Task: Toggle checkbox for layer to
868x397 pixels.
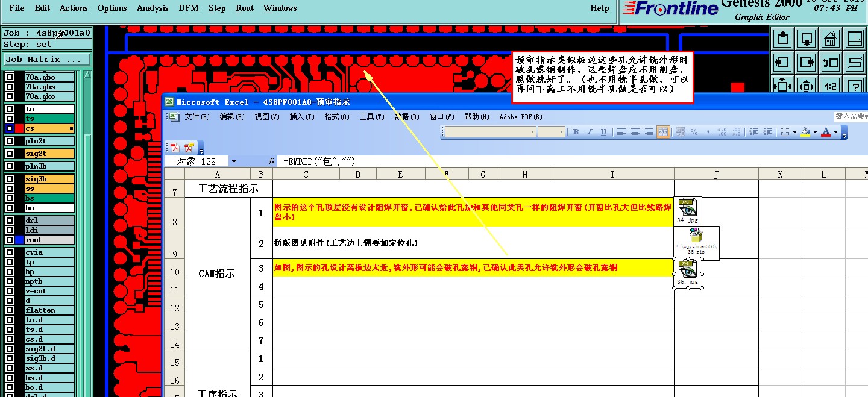Action: (9, 109)
